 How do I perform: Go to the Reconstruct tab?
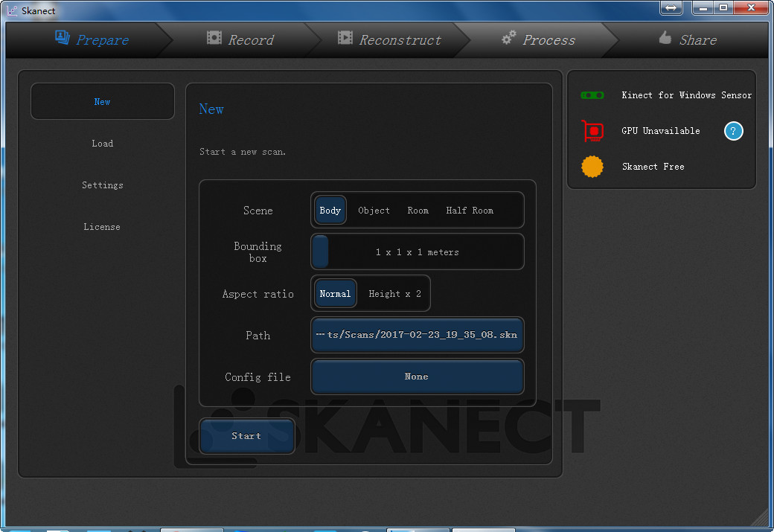click(389, 39)
